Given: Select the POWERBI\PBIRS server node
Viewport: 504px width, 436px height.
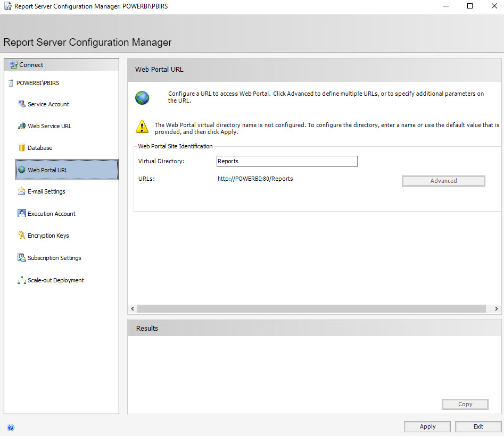Looking at the screenshot, I should [x=38, y=83].
